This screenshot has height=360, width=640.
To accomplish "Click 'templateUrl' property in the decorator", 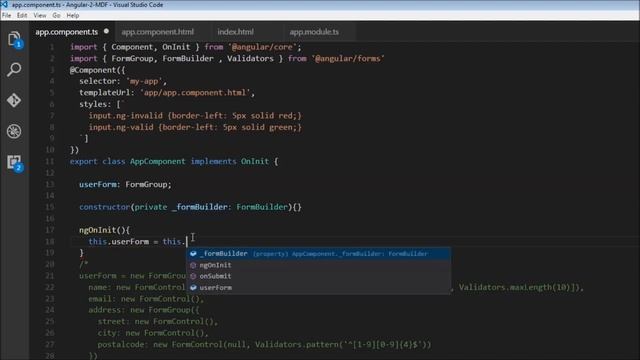I will [x=104, y=93].
